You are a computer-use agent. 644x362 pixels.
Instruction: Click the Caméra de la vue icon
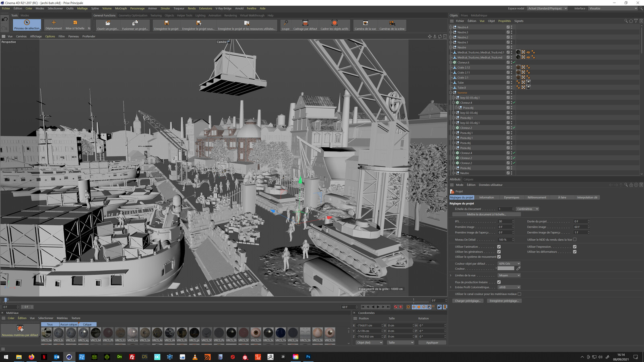tap(365, 25)
